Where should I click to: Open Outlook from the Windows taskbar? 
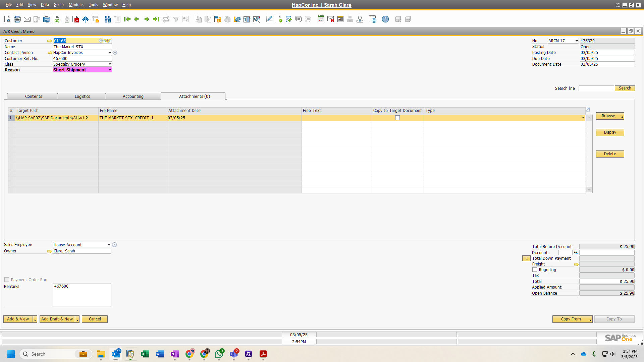tap(116, 354)
